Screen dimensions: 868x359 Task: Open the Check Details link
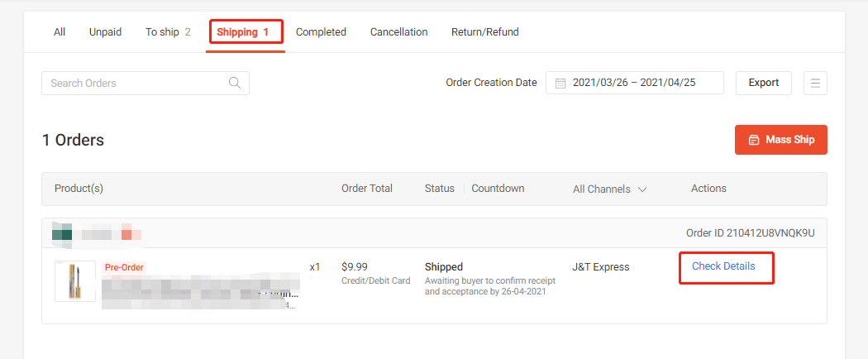pyautogui.click(x=723, y=266)
